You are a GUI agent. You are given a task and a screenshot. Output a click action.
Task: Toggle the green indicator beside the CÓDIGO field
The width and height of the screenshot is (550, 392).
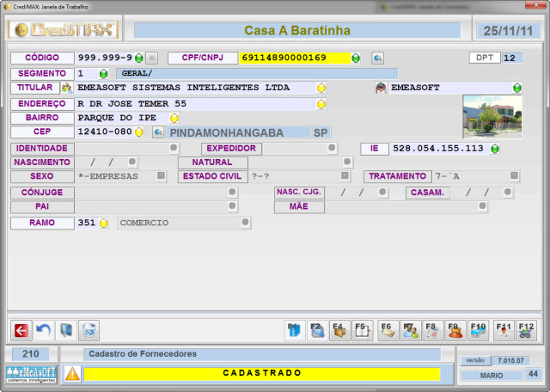[139, 58]
